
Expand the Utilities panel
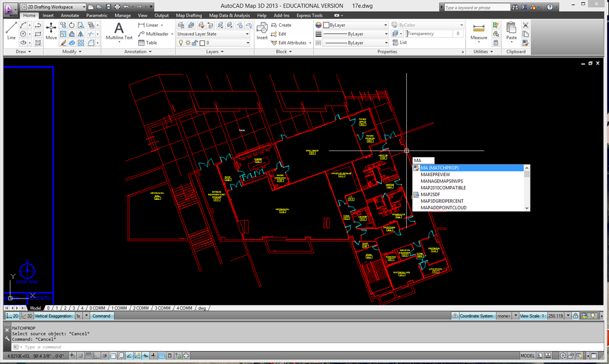pos(484,51)
